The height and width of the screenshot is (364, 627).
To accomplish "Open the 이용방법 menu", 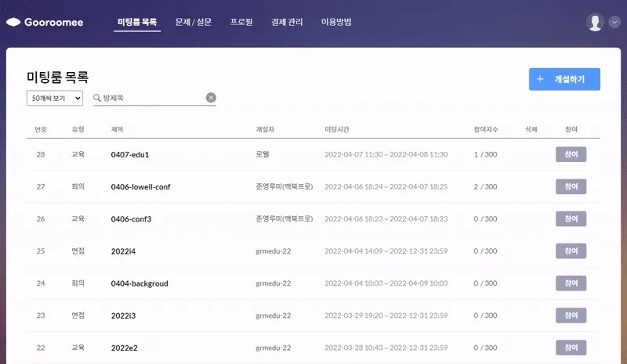I will click(x=336, y=22).
